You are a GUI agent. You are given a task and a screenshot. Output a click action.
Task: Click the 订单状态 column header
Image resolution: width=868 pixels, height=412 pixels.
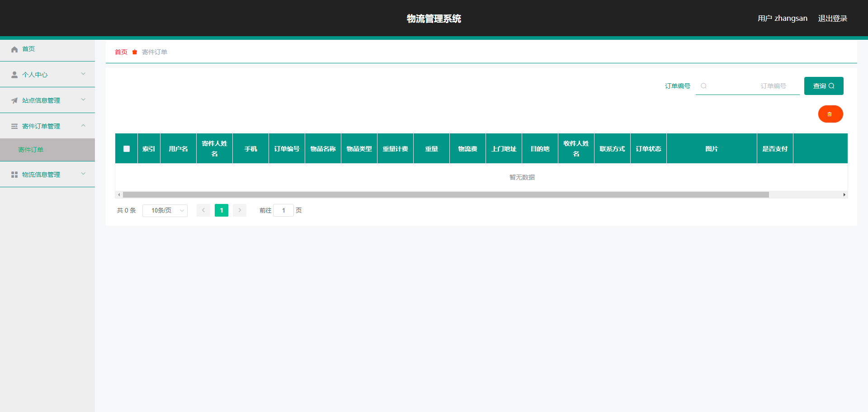coord(649,149)
